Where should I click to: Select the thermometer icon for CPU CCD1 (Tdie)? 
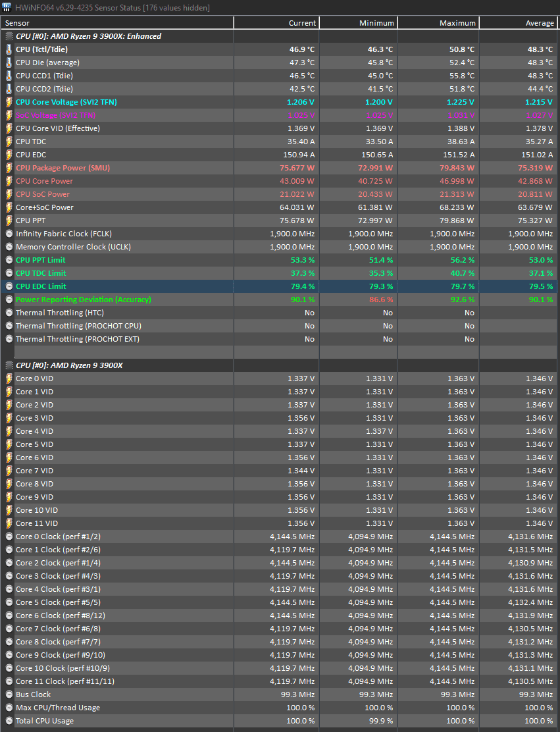(9, 76)
